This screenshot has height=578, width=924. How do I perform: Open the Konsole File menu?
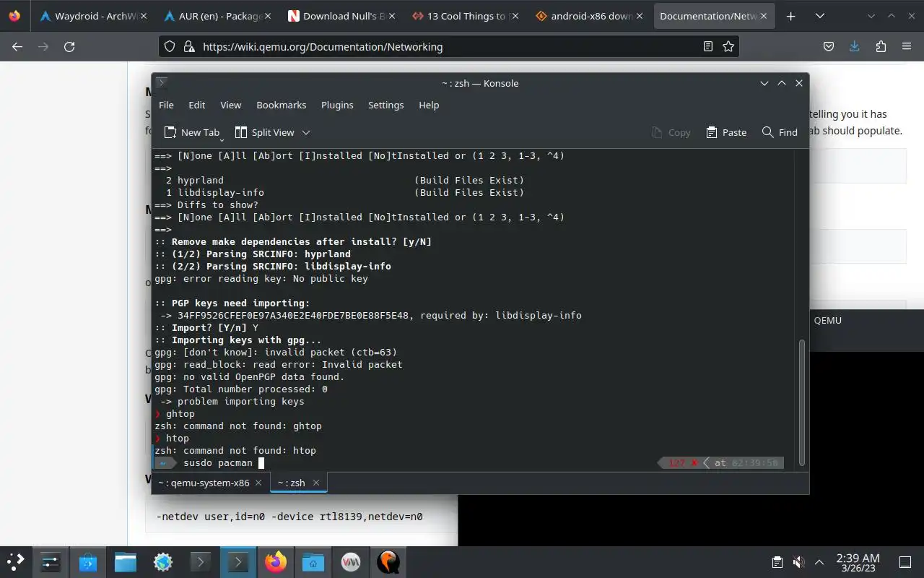tap(166, 105)
